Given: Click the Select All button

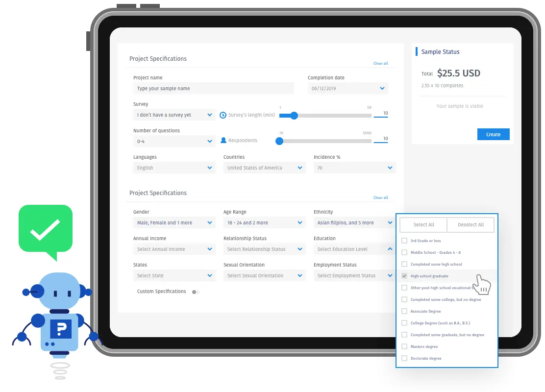Looking at the screenshot, I should pyautogui.click(x=423, y=225).
